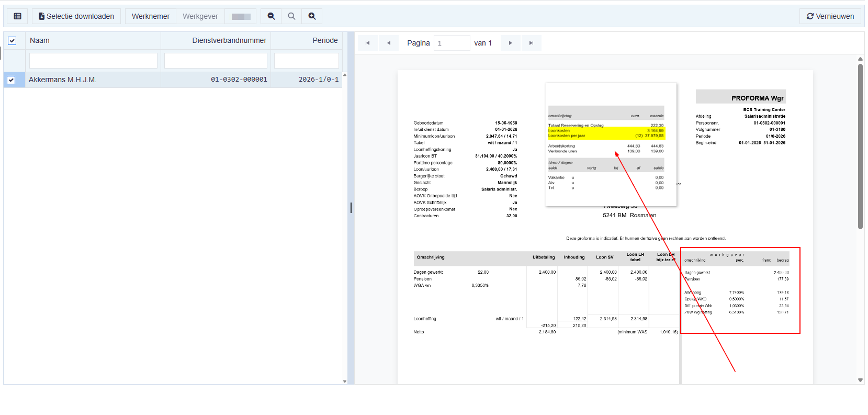Click 01-0302-000001 in the employee grid row
868x415 pixels.
239,80
